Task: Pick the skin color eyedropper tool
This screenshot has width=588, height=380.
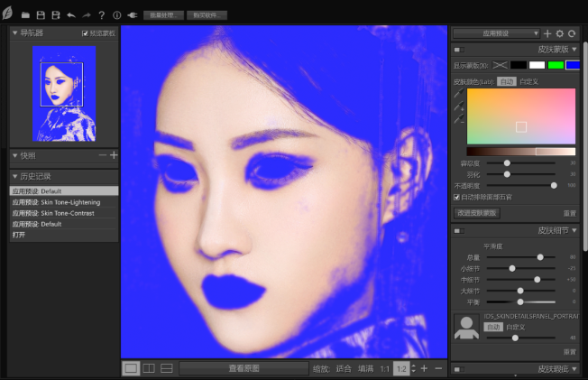Action: pos(458,94)
